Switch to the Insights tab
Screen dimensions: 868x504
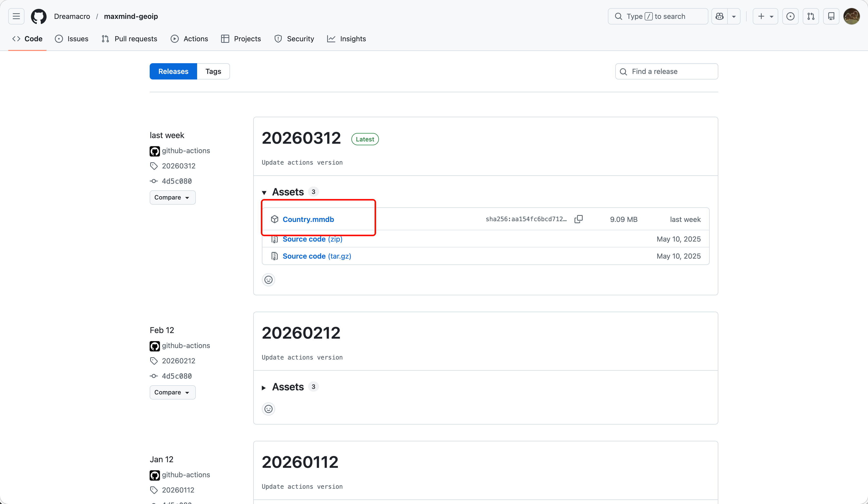[x=347, y=38]
